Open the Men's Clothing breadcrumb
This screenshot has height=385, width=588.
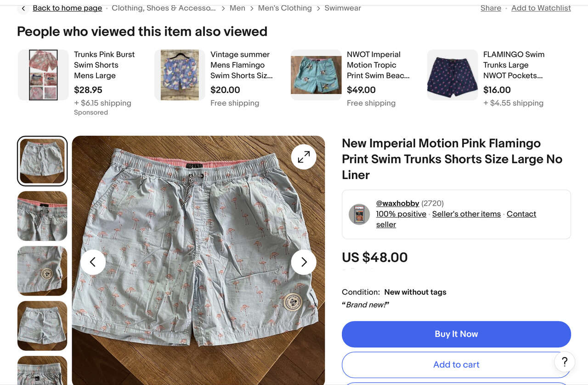(285, 8)
